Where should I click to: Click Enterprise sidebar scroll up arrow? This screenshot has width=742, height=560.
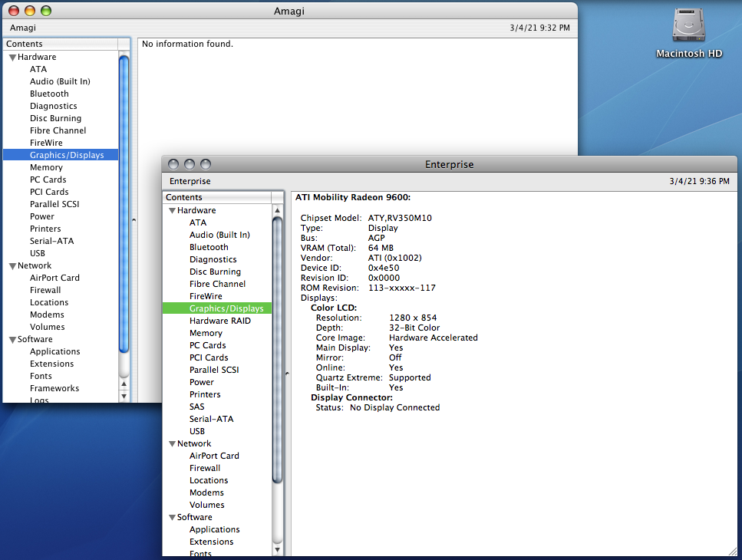pyautogui.click(x=277, y=210)
